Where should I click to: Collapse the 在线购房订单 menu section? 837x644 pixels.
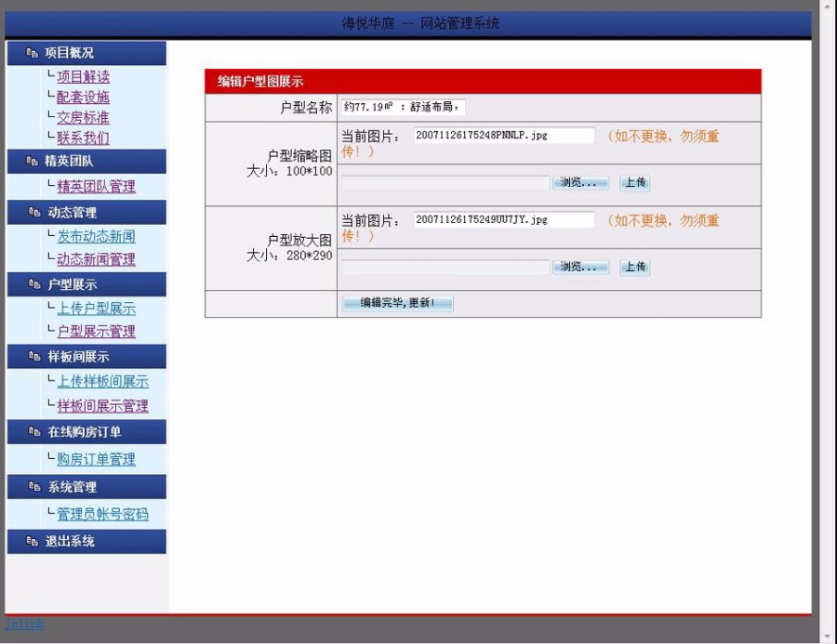pos(86,431)
